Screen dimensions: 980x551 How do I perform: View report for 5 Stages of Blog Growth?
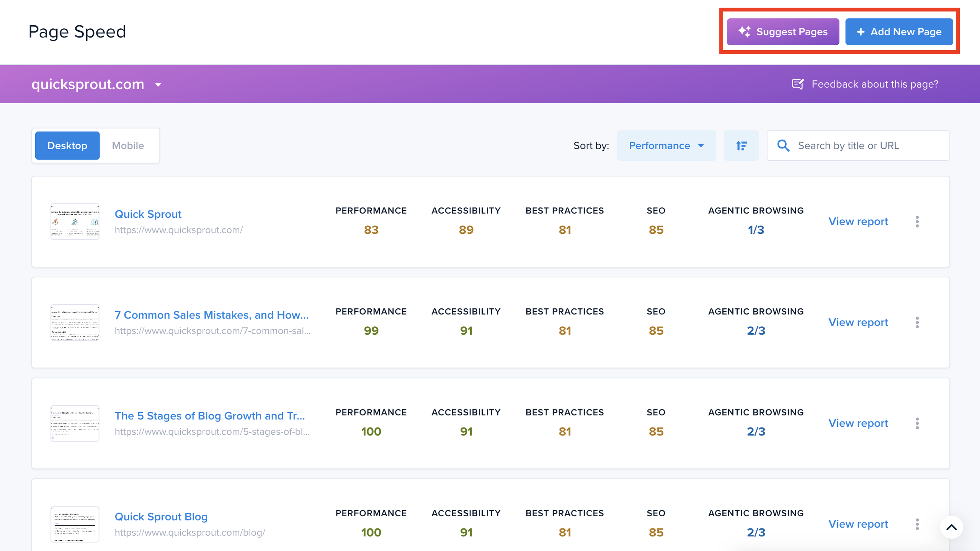point(858,423)
